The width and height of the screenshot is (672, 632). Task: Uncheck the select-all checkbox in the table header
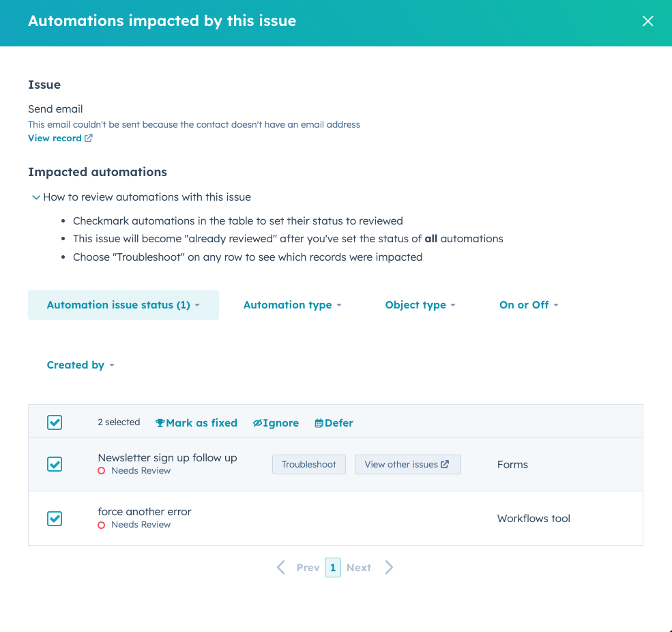pos(55,422)
